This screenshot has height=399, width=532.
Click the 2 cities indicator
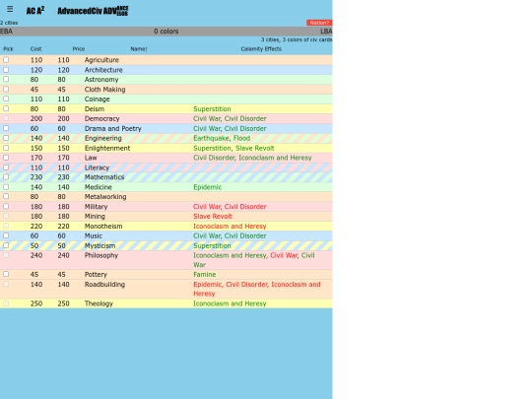coord(9,23)
